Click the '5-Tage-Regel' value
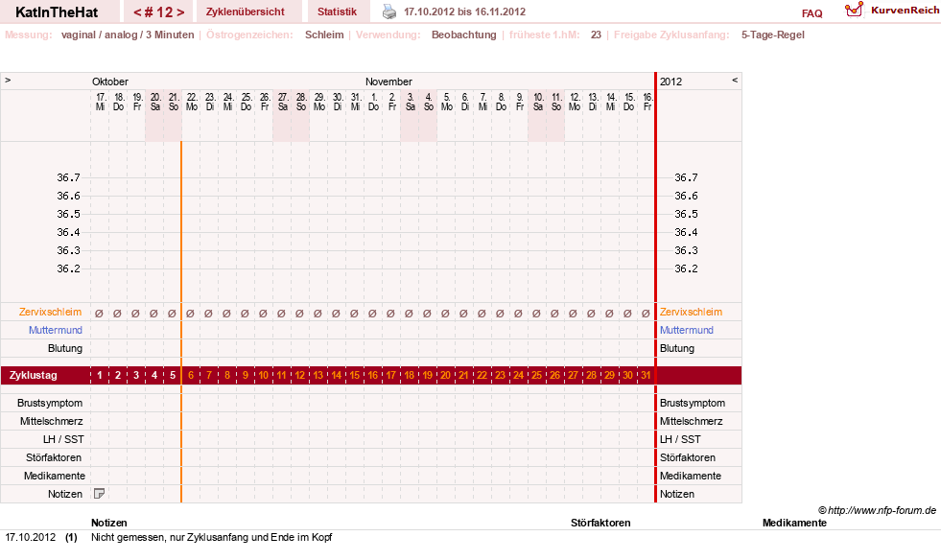 pyautogui.click(x=772, y=35)
